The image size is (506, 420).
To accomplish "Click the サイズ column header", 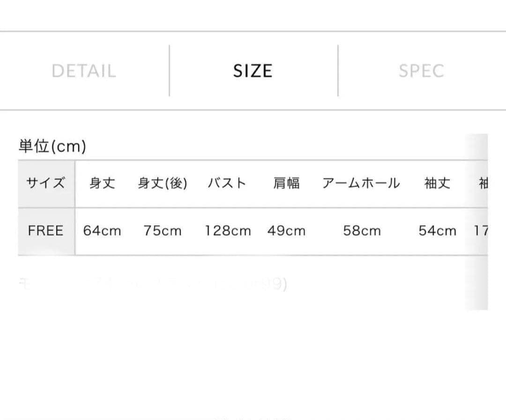I will click(x=46, y=183).
